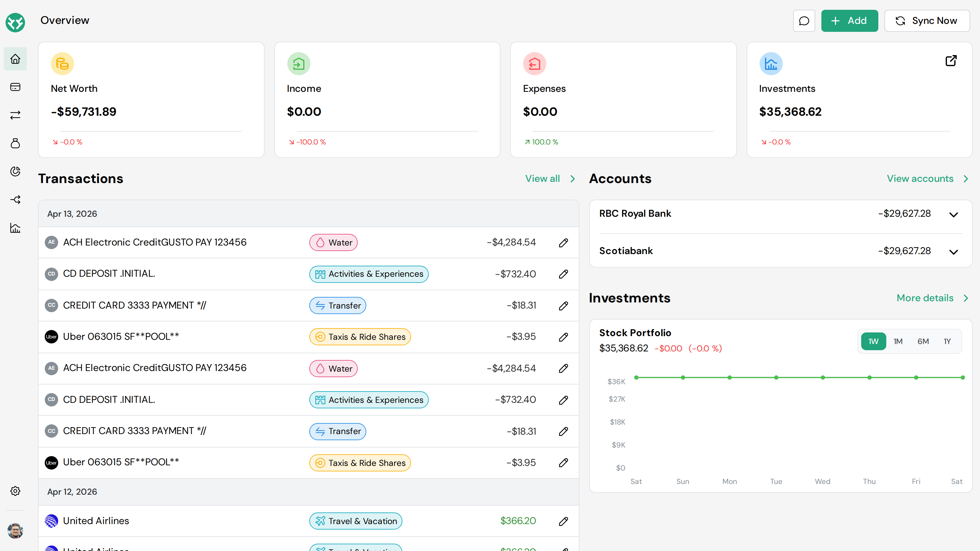This screenshot has height=551, width=980.
Task: Click the Net Worth coins icon
Action: point(62,63)
